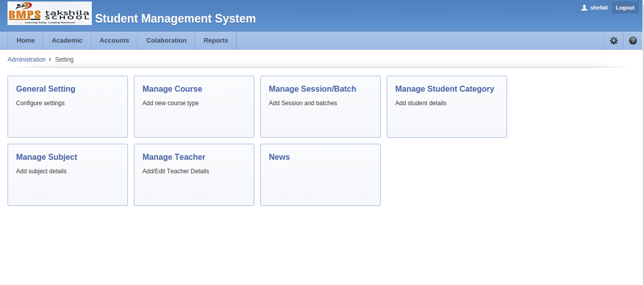Open the Home menu
Viewport: 644px width, 285px height.
(x=26, y=41)
